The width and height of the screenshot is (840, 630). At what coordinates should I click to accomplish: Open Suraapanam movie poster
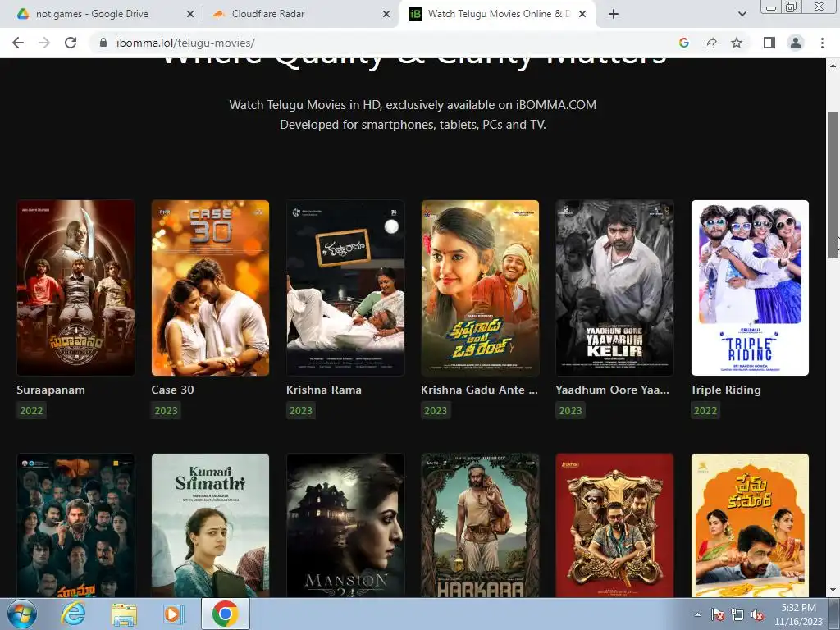(75, 288)
